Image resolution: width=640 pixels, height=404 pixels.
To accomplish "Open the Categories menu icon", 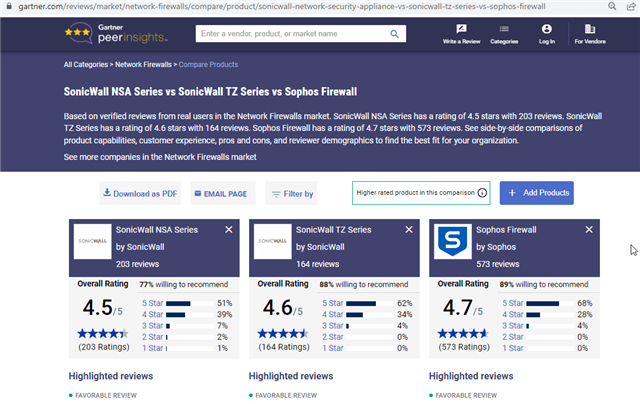I will point(504,29).
